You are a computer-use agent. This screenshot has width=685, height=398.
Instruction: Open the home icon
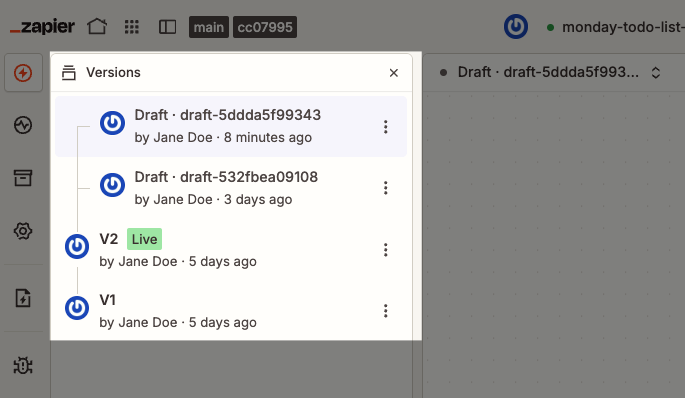(x=97, y=27)
